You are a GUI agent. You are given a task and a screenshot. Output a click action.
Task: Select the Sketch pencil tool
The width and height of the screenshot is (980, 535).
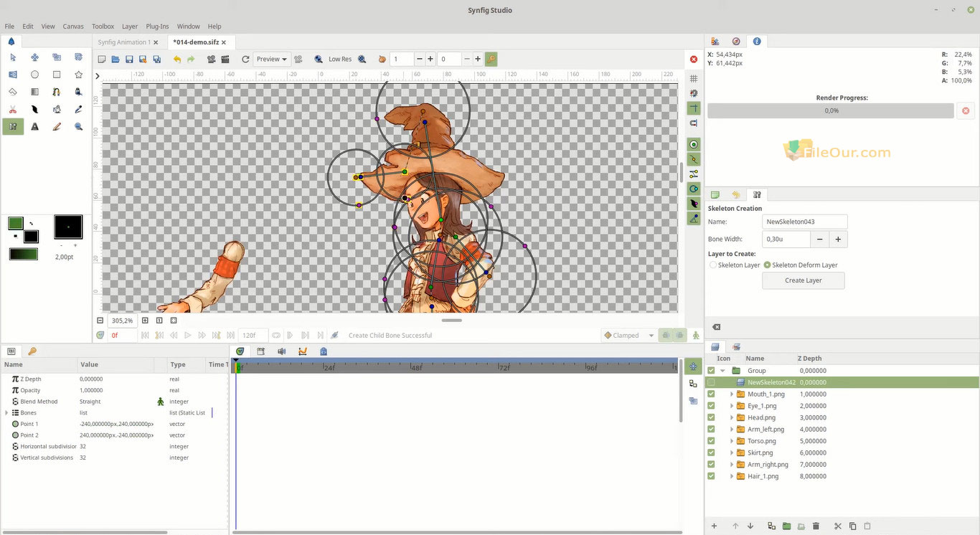(57, 127)
